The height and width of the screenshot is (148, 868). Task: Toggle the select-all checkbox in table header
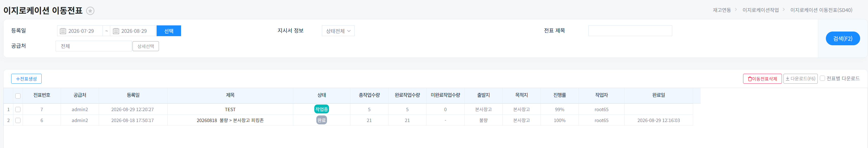click(18, 96)
